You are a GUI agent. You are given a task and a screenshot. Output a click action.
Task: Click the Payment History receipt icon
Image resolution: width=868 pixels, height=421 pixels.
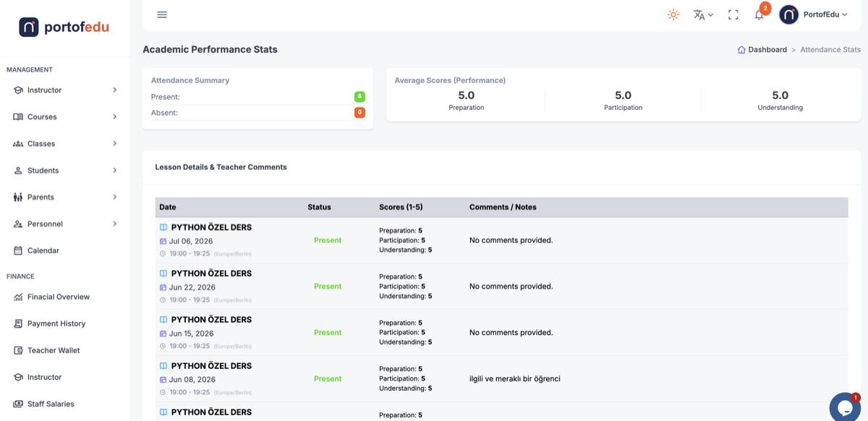18,323
